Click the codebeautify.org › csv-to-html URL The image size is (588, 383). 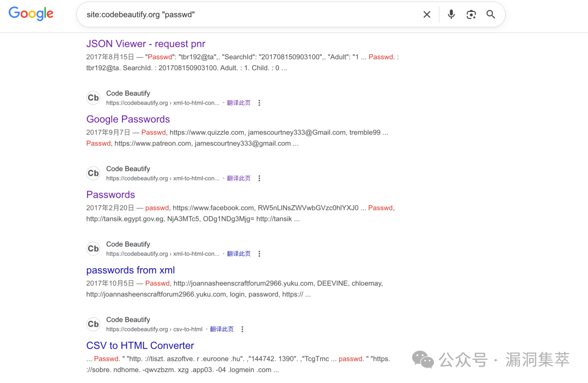[154, 329]
